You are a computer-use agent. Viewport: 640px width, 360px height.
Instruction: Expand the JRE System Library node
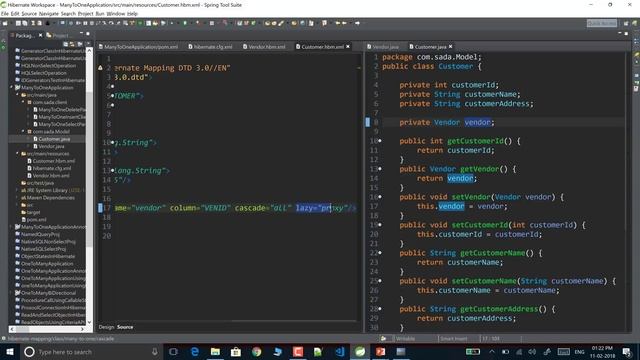[17, 190]
